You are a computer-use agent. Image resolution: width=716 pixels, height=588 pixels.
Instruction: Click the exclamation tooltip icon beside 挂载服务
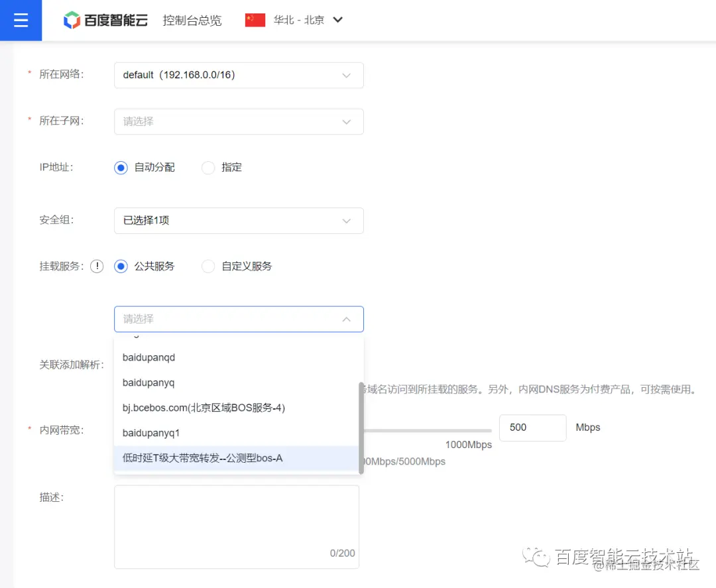point(97,266)
